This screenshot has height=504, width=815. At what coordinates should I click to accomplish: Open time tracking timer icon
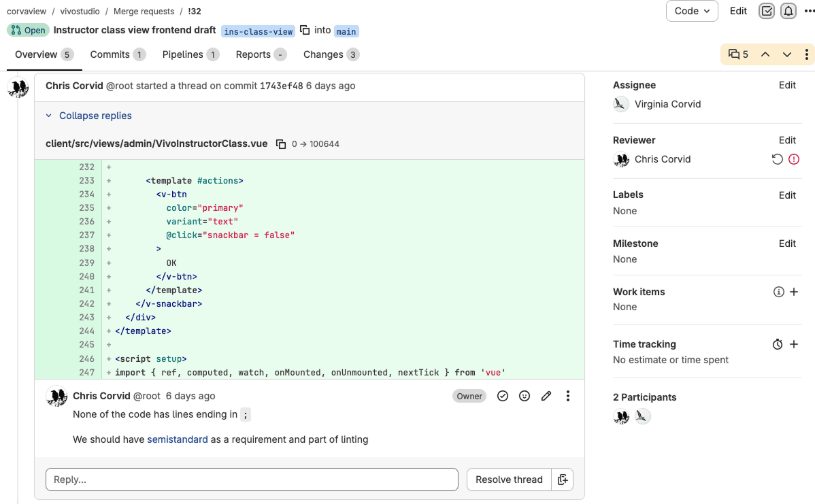(x=777, y=344)
